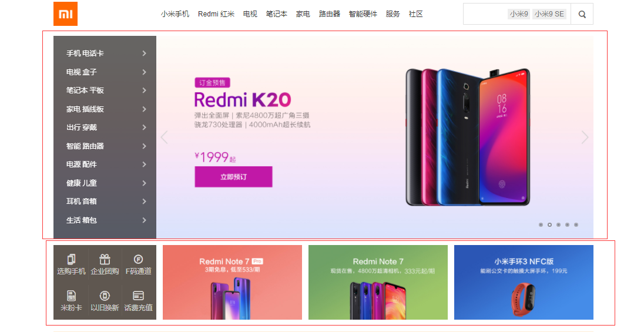The image size is (644, 332).
Task: Open 以旧换新 trade-in icon
Action: tap(105, 296)
